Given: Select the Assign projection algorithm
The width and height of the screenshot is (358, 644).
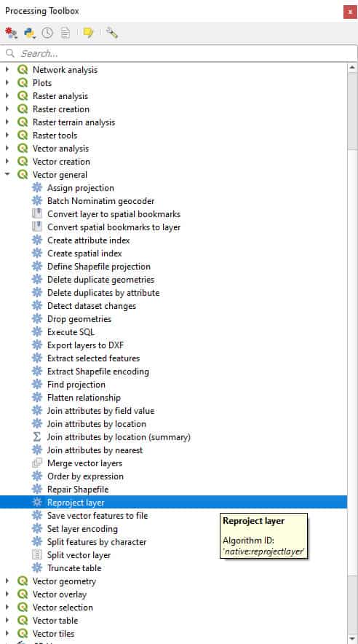Looking at the screenshot, I should point(80,188).
